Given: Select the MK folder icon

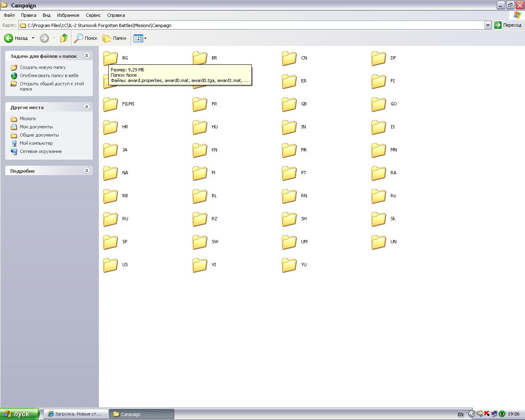Looking at the screenshot, I should (x=289, y=150).
